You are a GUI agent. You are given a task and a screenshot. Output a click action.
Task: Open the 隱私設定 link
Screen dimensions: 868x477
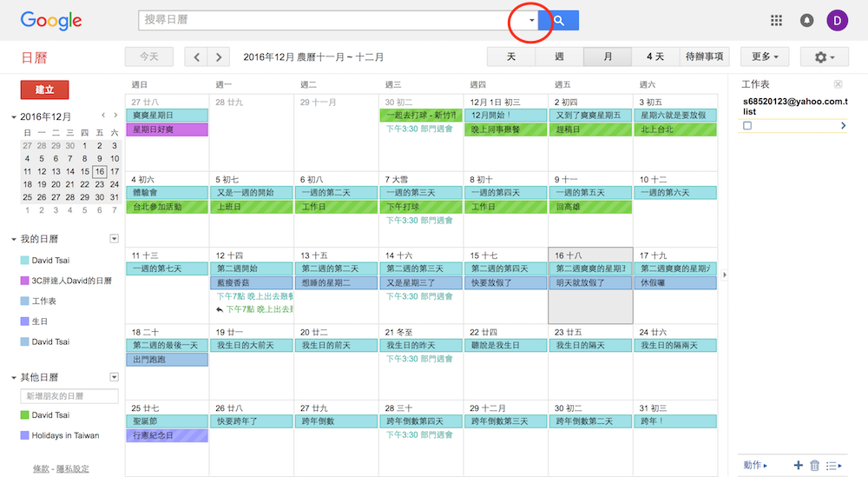(x=72, y=468)
